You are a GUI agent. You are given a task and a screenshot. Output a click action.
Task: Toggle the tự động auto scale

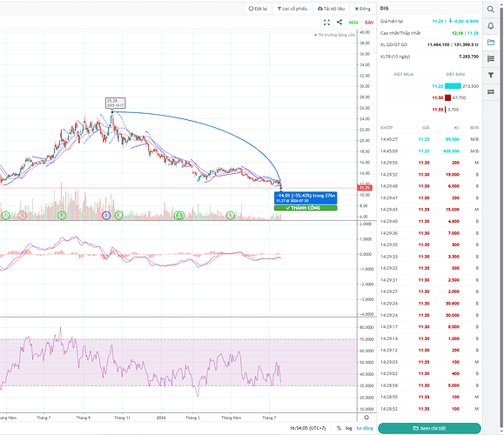pyautogui.click(x=365, y=428)
